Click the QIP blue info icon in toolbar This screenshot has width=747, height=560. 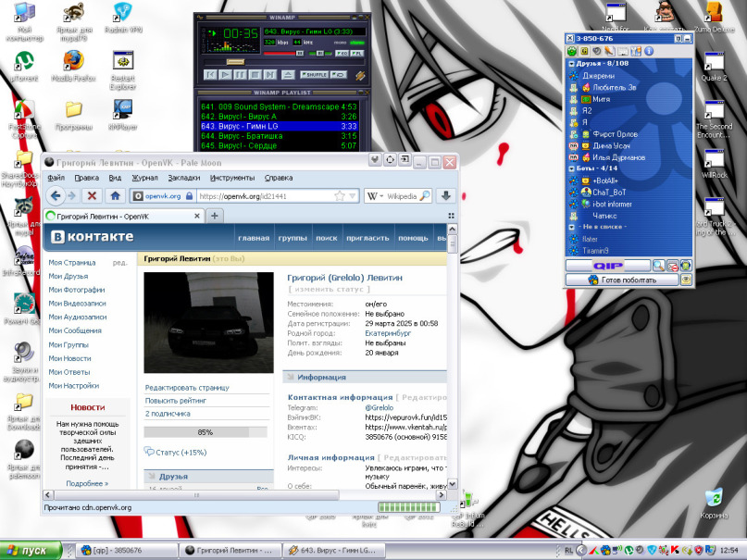(x=649, y=51)
